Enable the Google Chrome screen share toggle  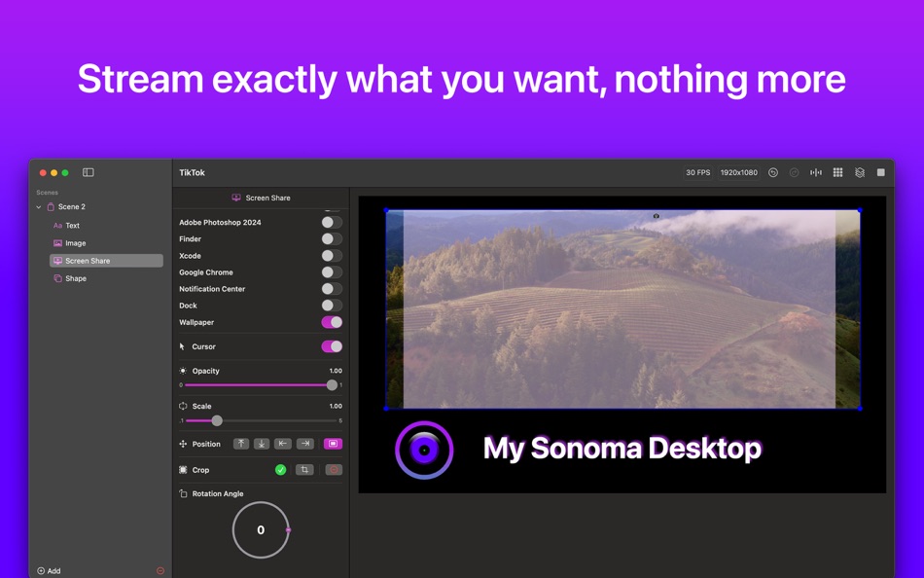(331, 271)
